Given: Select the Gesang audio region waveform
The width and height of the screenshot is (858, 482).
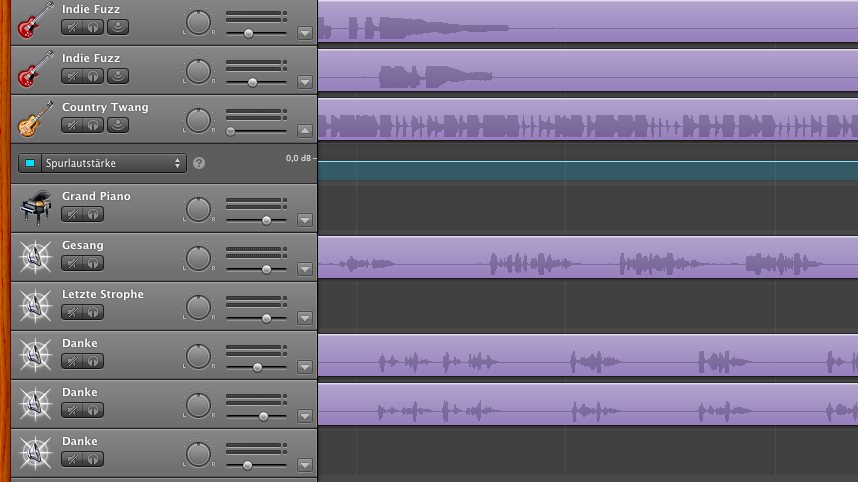Looking at the screenshot, I should pyautogui.click(x=588, y=257).
